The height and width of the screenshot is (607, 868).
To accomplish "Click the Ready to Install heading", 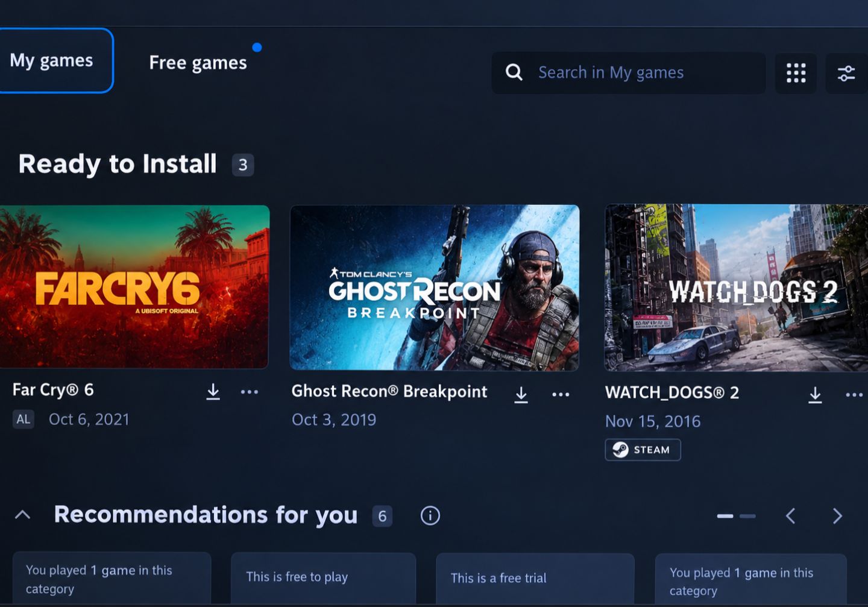I will pos(118,164).
